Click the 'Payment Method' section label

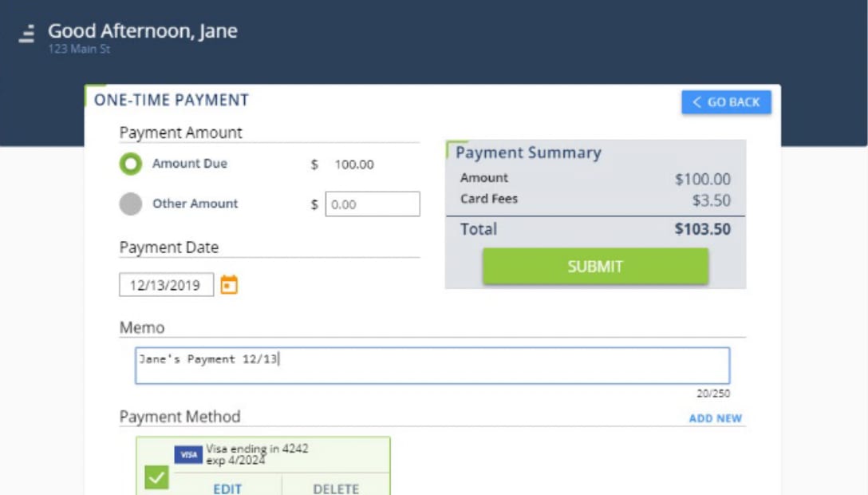(180, 417)
